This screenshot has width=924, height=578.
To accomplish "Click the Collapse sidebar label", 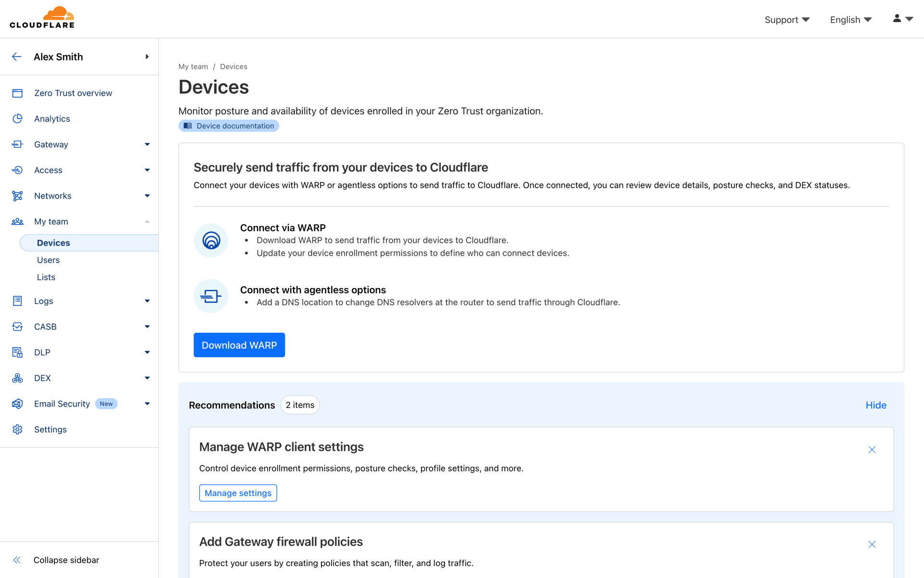I will click(66, 560).
